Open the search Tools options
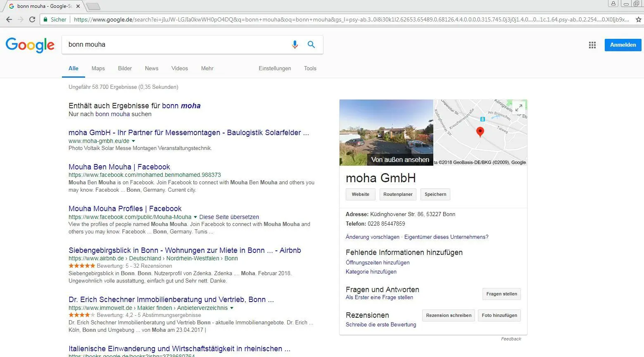The height and width of the screenshot is (357, 644). pos(310,69)
